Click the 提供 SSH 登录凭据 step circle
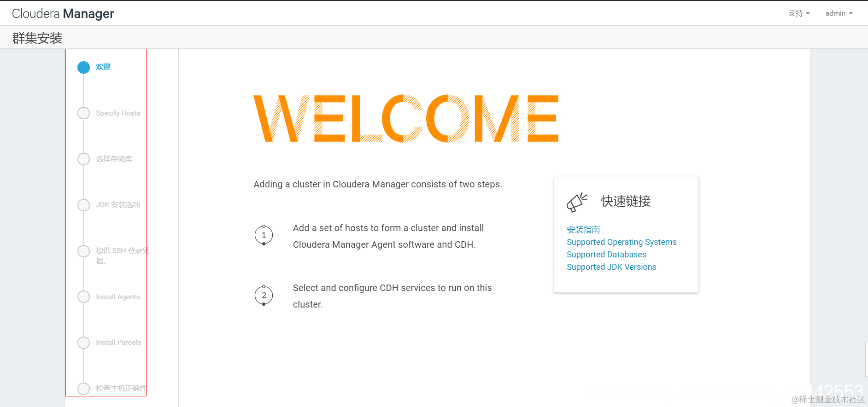This screenshot has width=868, height=407. (x=83, y=251)
